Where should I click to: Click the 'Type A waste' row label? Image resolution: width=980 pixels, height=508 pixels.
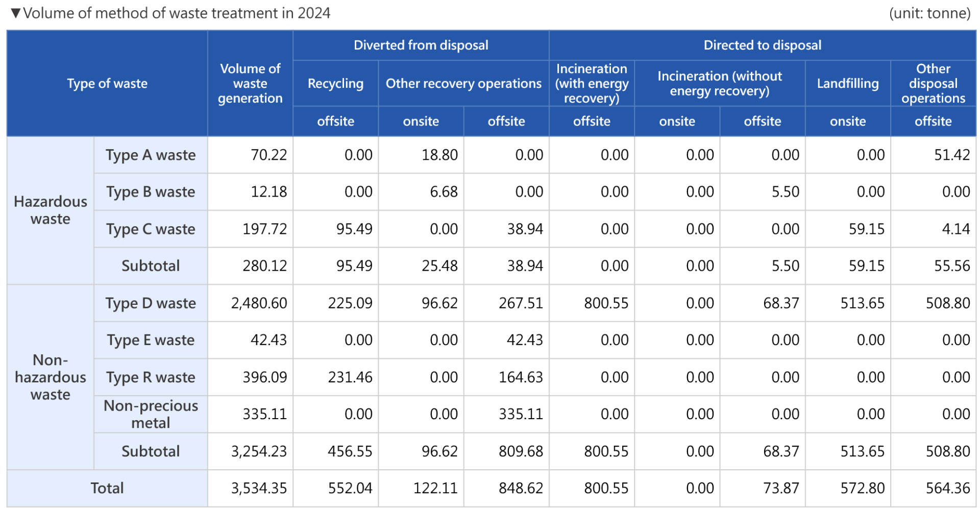(x=151, y=155)
